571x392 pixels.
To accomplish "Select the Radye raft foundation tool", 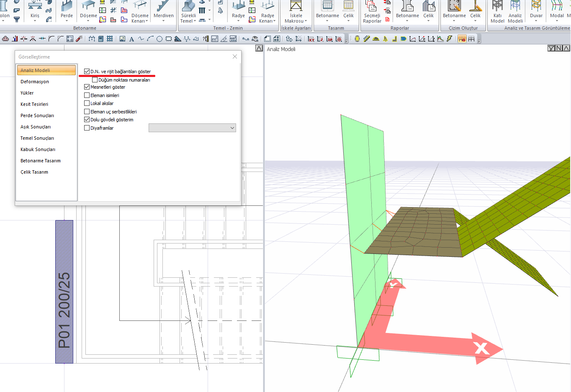I will (x=238, y=10).
